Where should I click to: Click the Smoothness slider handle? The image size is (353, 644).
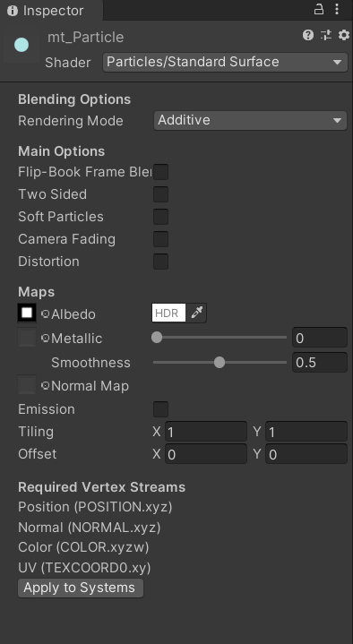pos(220,362)
